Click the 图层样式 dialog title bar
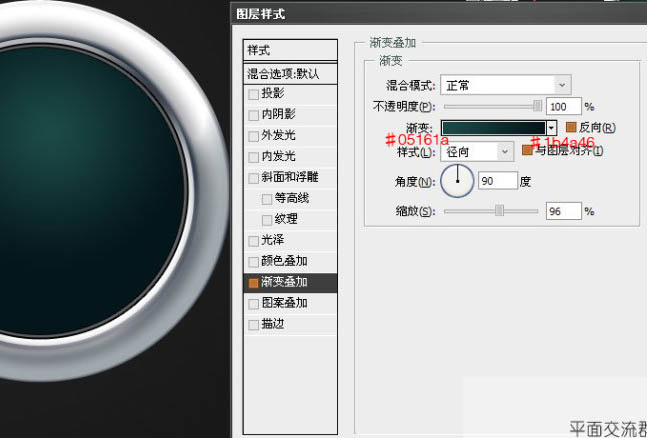 pos(439,14)
